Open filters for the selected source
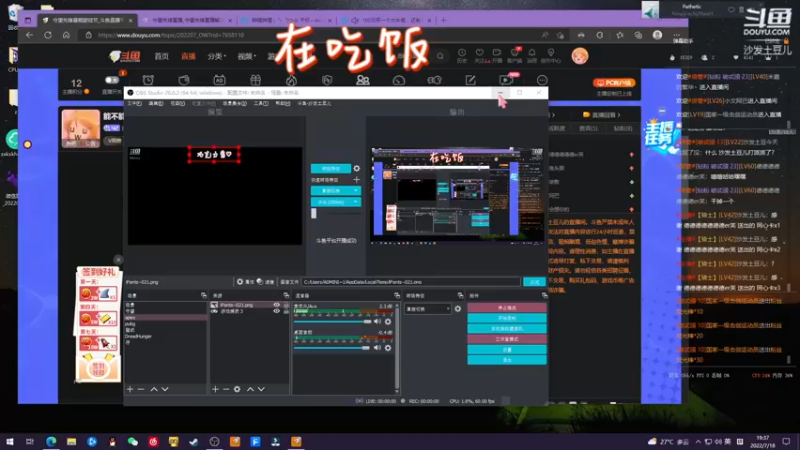800x450 pixels. [x=265, y=282]
